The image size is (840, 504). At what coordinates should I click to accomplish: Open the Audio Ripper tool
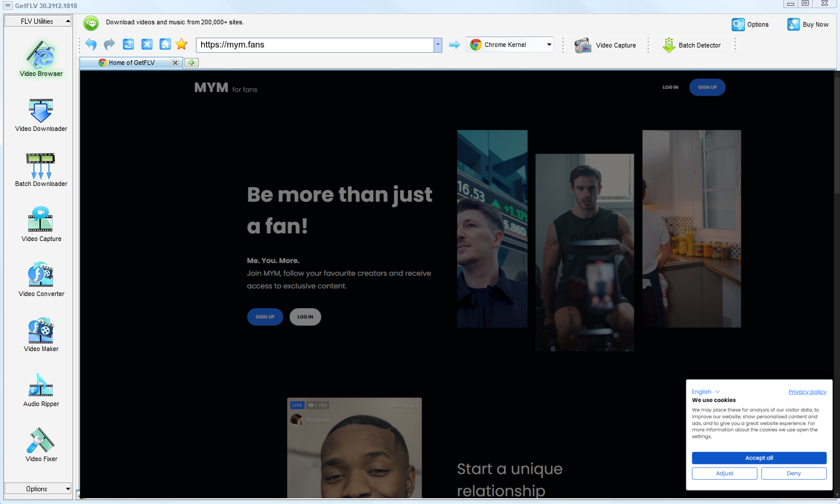41,390
